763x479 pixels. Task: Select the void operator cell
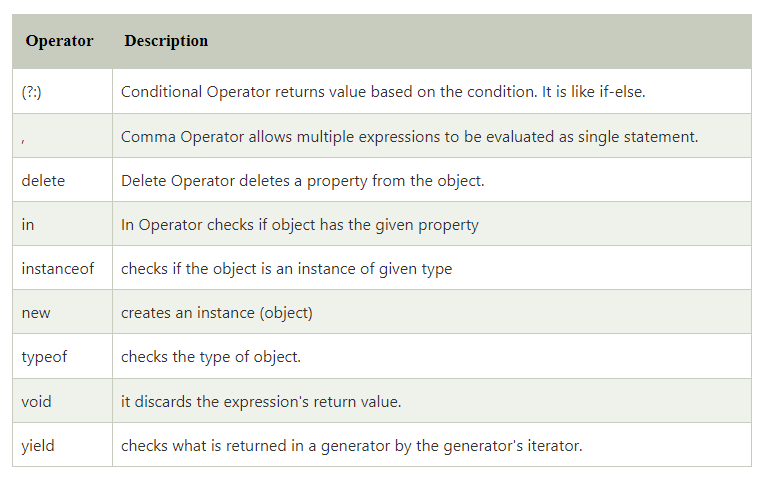point(36,401)
